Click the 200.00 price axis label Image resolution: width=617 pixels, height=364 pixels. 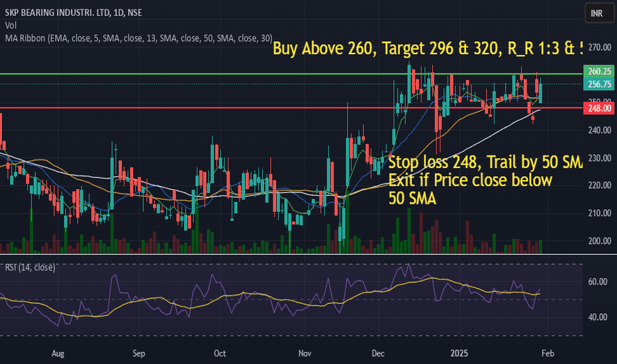[x=599, y=241]
